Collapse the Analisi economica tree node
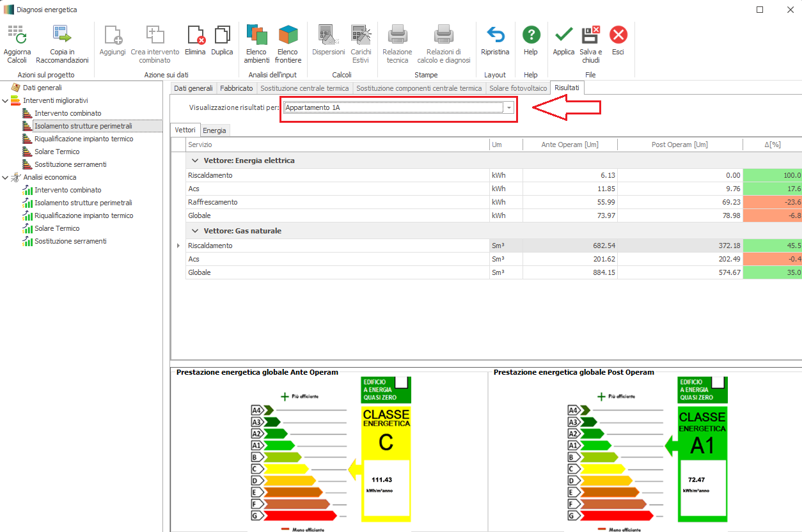The image size is (802, 532). (x=6, y=177)
